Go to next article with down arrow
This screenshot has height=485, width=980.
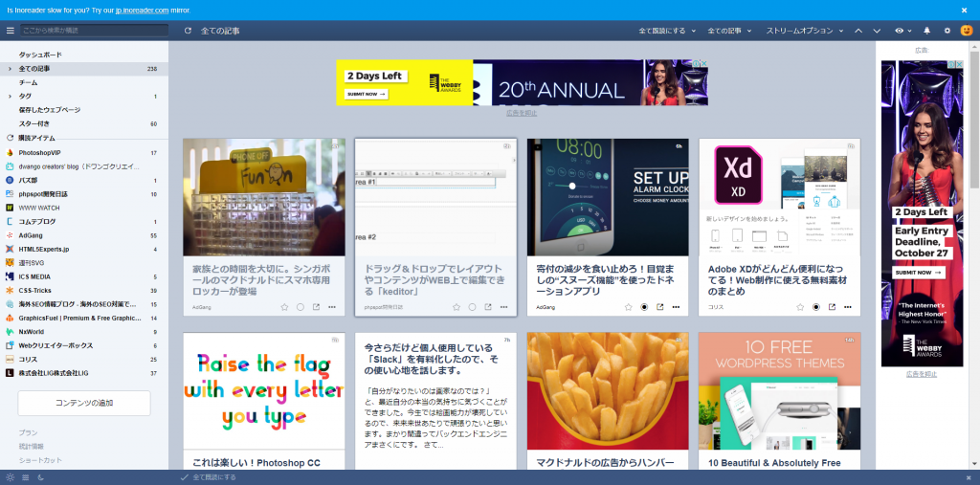(877, 31)
